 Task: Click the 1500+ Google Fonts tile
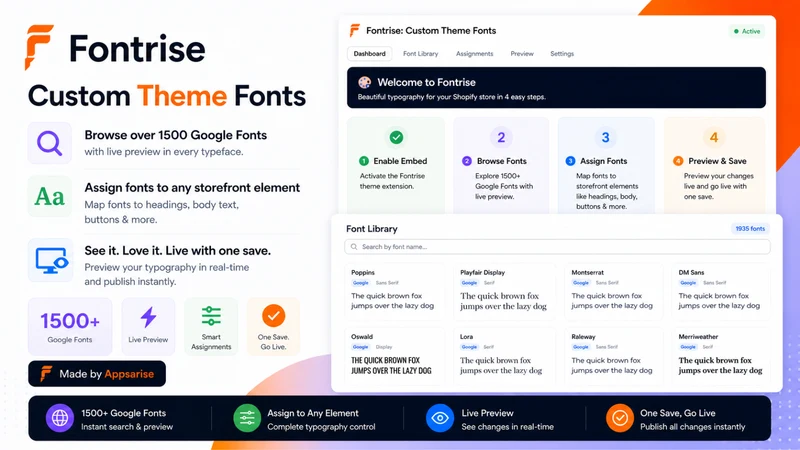pyautogui.click(x=70, y=327)
